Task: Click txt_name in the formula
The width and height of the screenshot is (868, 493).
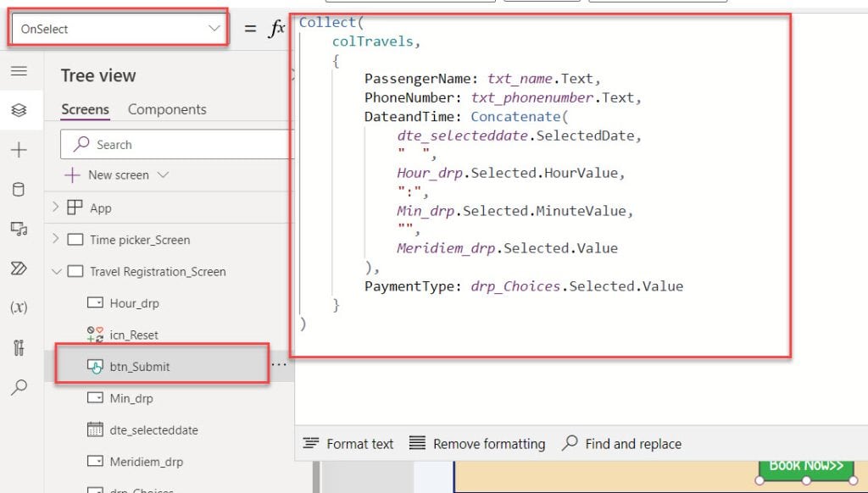Action: (x=520, y=79)
